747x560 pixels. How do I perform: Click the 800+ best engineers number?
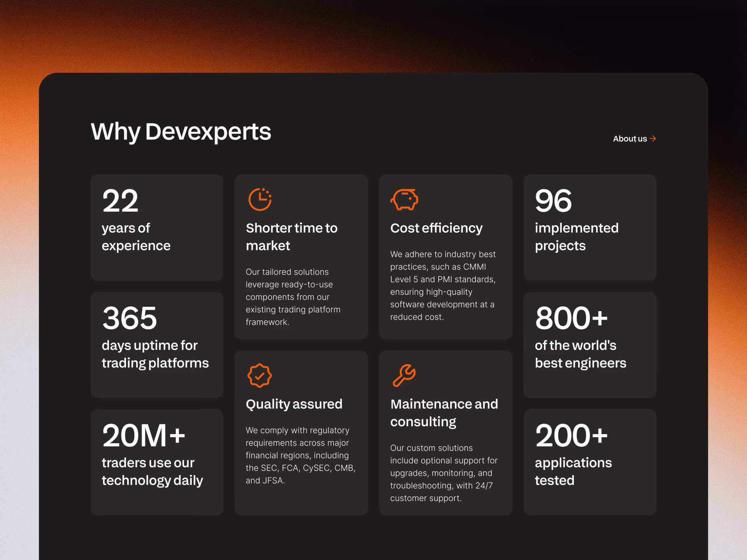pyautogui.click(x=571, y=318)
